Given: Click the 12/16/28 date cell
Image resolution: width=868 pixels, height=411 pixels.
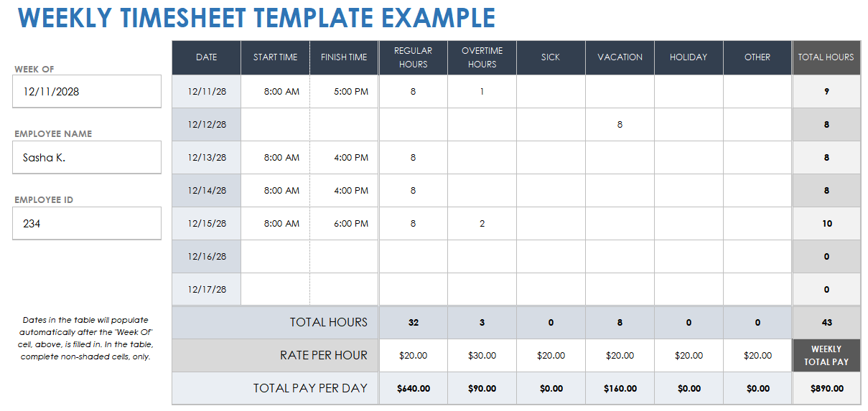Looking at the screenshot, I should click(x=207, y=257).
